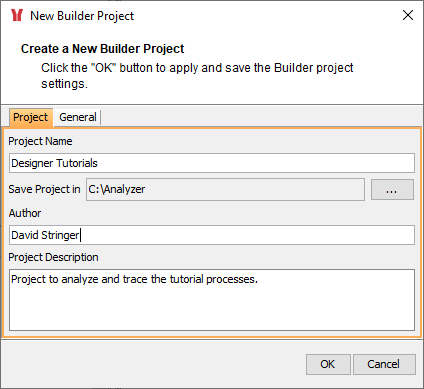Click the Save Project in path field
424x389 pixels.
(x=225, y=189)
